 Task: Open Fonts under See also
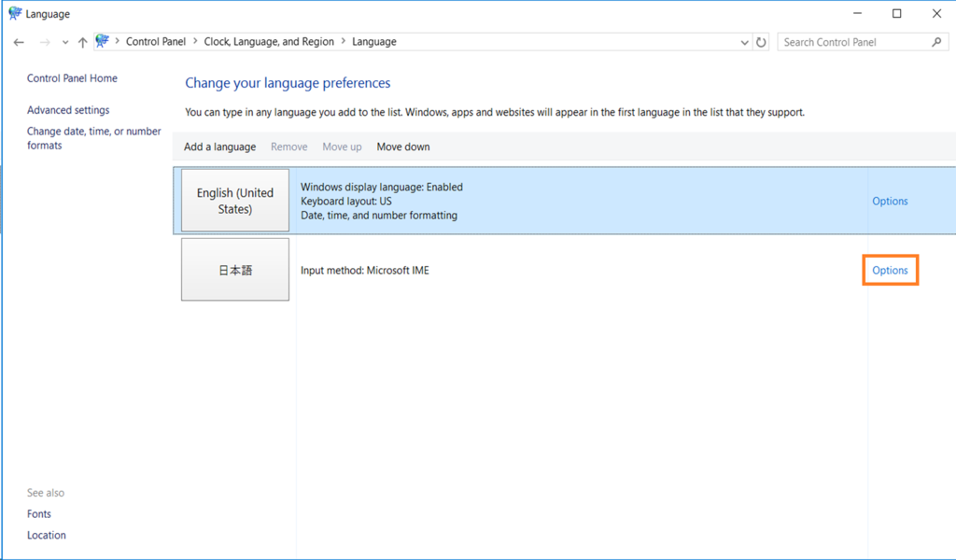(39, 513)
